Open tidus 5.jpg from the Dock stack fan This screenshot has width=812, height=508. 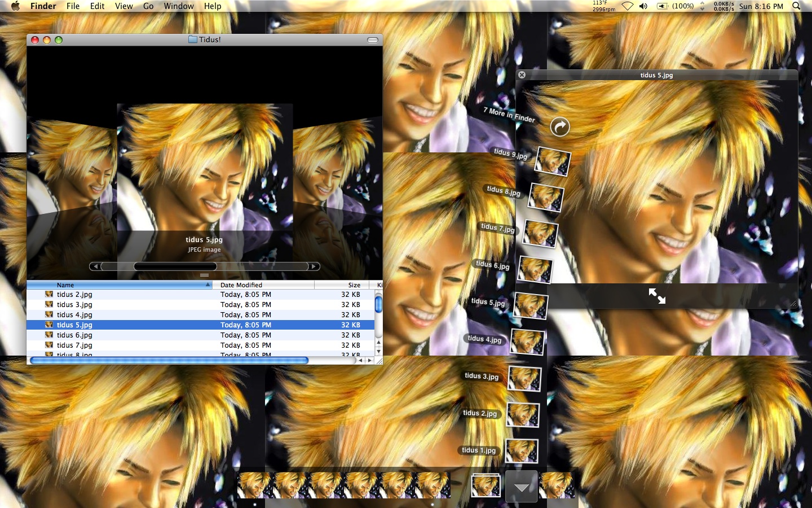(531, 306)
